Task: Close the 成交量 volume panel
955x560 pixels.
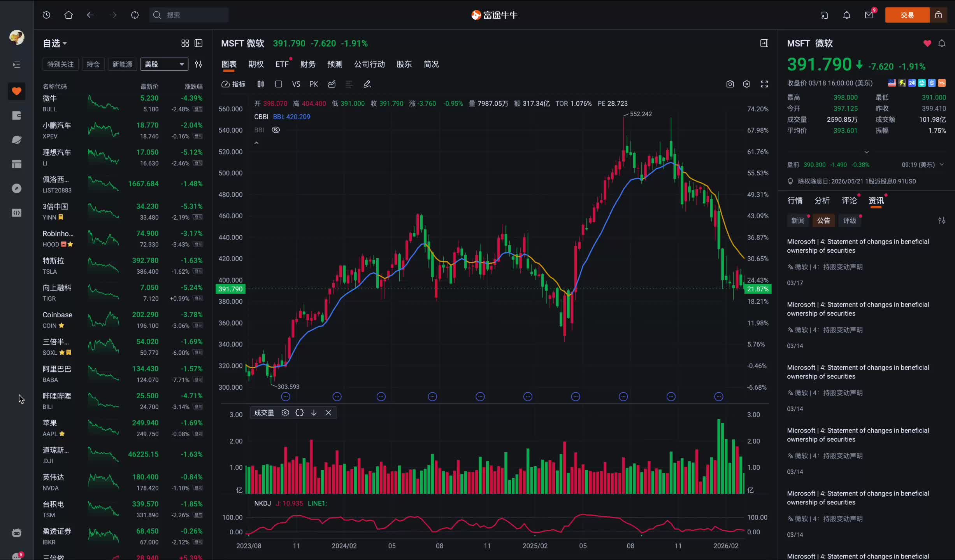Action: pos(328,413)
